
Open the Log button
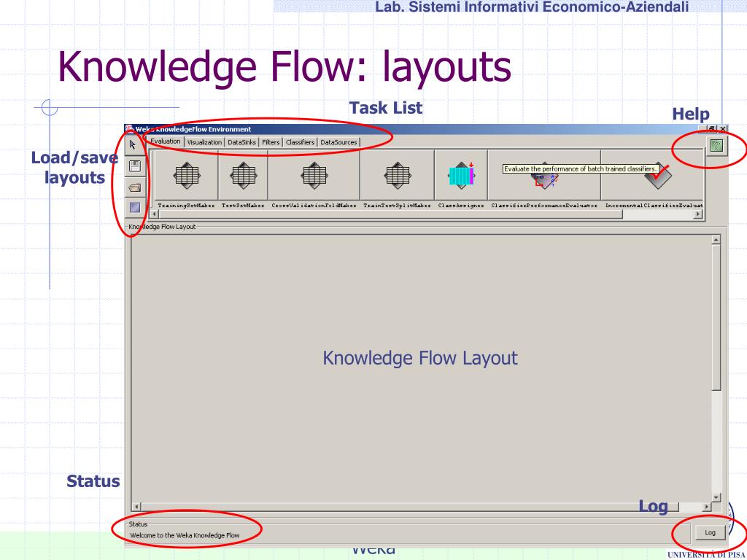[x=710, y=533]
